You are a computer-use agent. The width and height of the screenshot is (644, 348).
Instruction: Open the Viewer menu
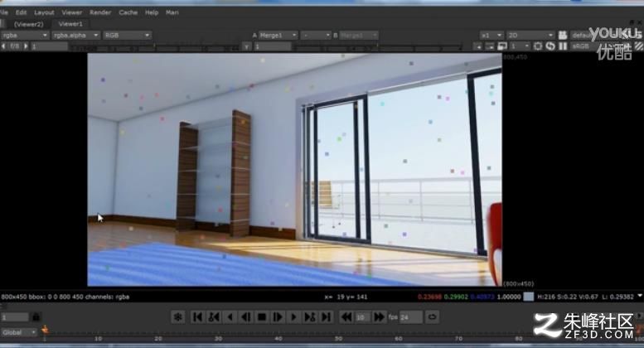[72, 12]
